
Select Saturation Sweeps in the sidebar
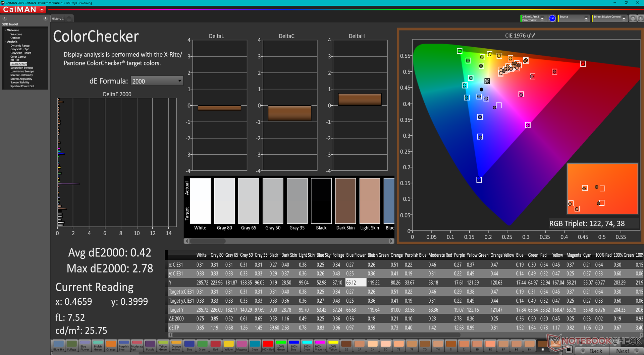coord(22,68)
